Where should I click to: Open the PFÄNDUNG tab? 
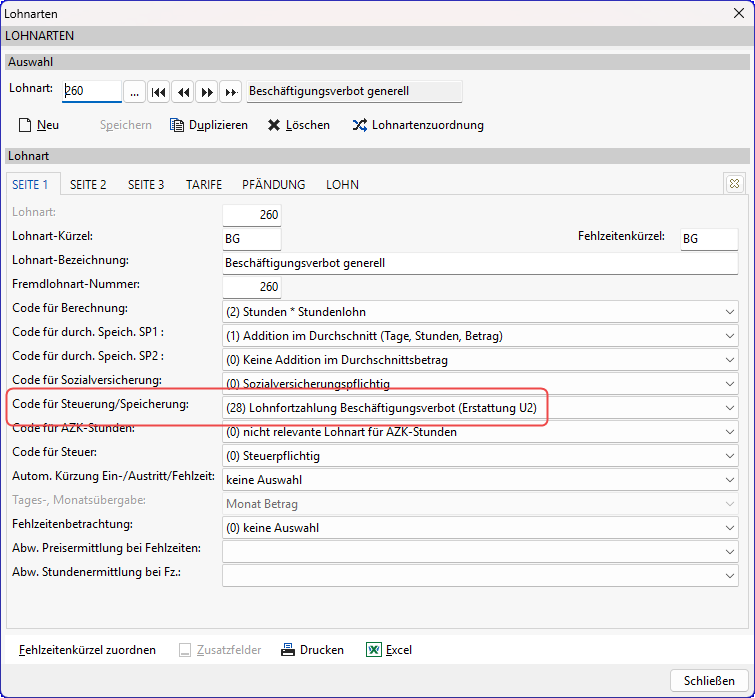click(x=273, y=185)
